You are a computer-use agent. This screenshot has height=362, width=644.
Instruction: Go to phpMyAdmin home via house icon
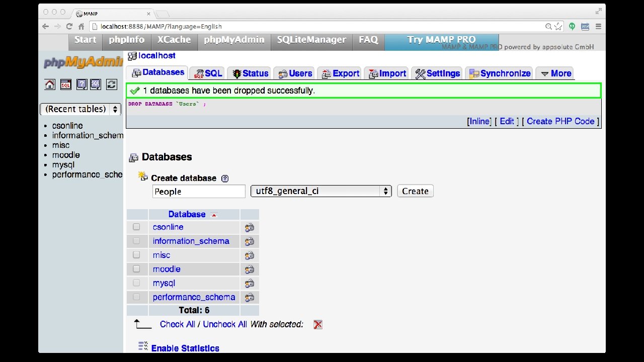click(x=50, y=85)
